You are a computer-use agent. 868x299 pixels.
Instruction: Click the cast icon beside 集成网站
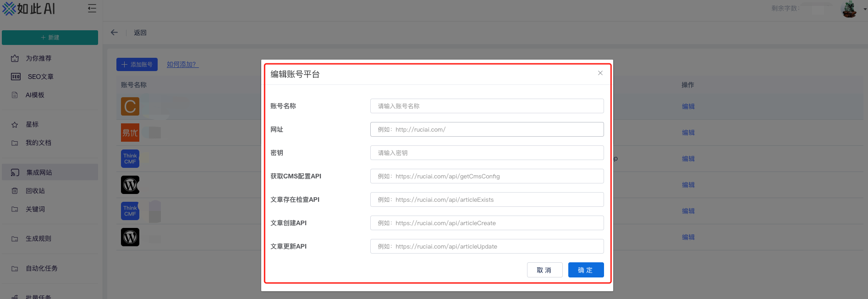[x=15, y=172]
